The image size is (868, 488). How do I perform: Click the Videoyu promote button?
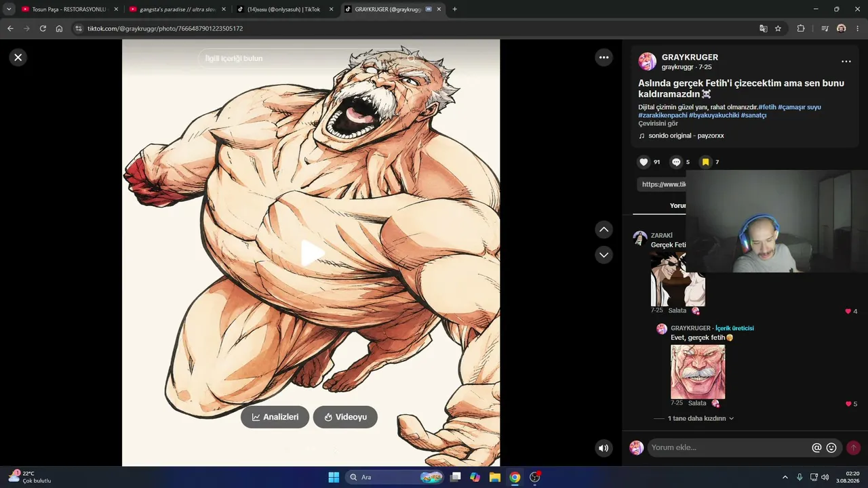point(345,417)
